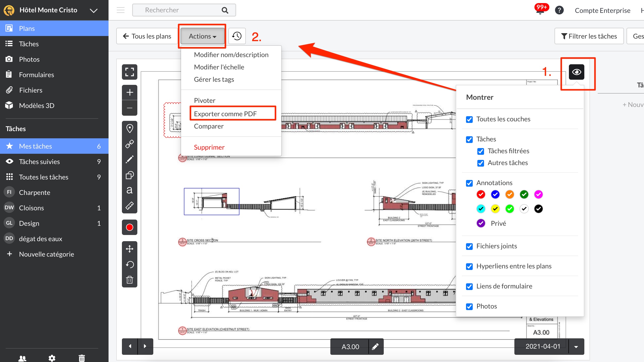644x362 pixels.
Task: Open Formulaires in sidebar navigation
Action: click(x=54, y=75)
